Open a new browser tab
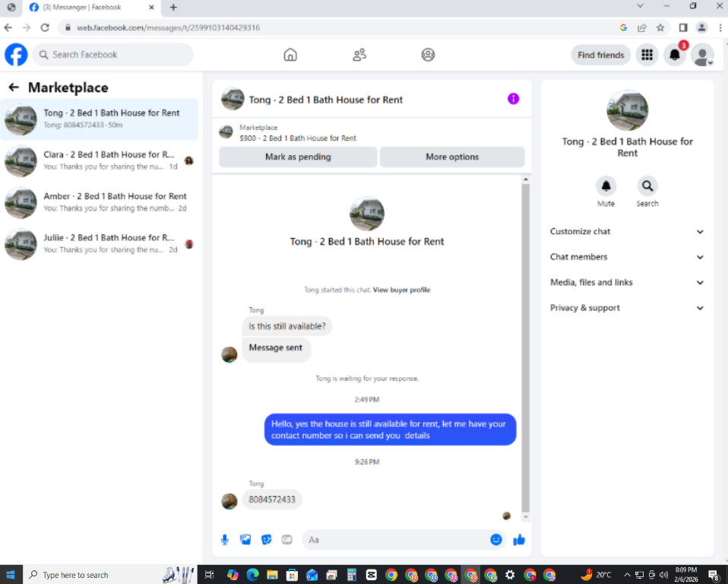The height and width of the screenshot is (584, 728). [x=173, y=8]
